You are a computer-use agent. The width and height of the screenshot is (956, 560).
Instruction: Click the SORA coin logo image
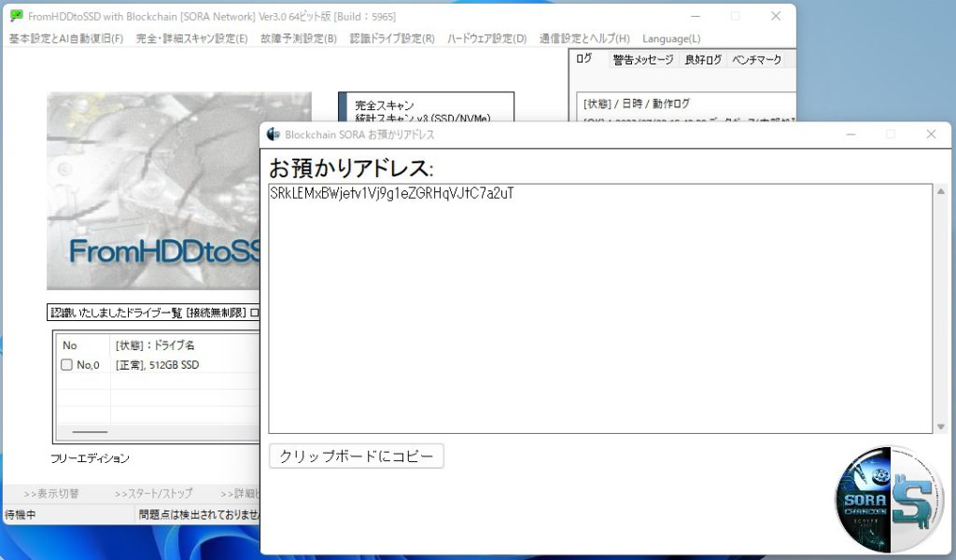[x=890, y=498]
